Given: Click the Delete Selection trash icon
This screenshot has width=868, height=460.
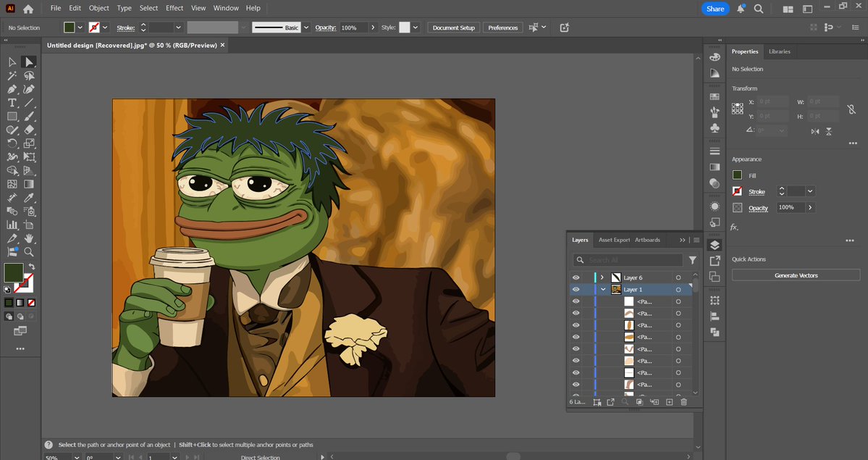Looking at the screenshot, I should tap(683, 402).
